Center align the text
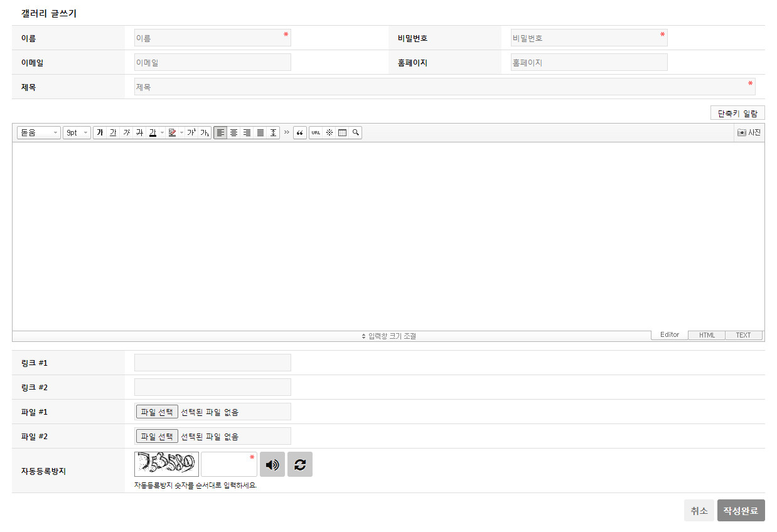This screenshot has width=777, height=532. (x=233, y=133)
